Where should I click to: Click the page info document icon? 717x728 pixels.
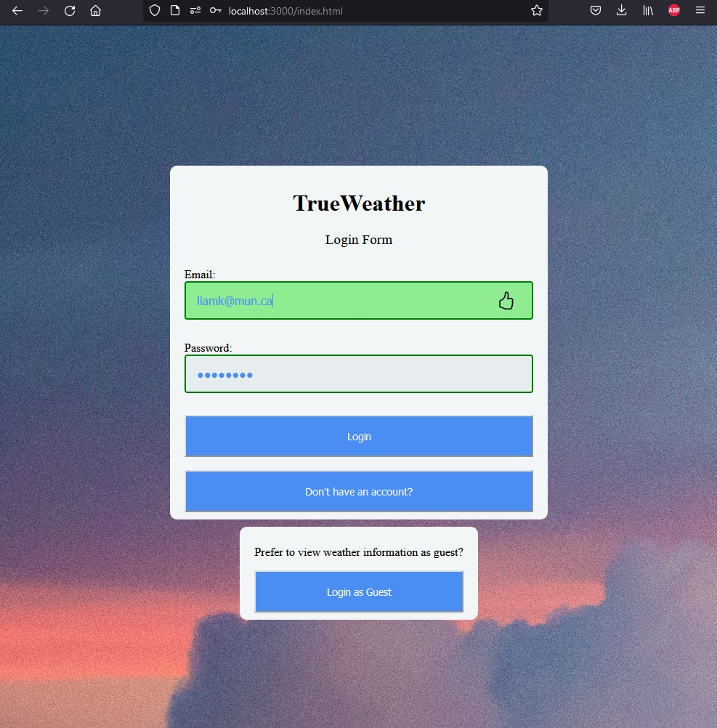pos(174,11)
